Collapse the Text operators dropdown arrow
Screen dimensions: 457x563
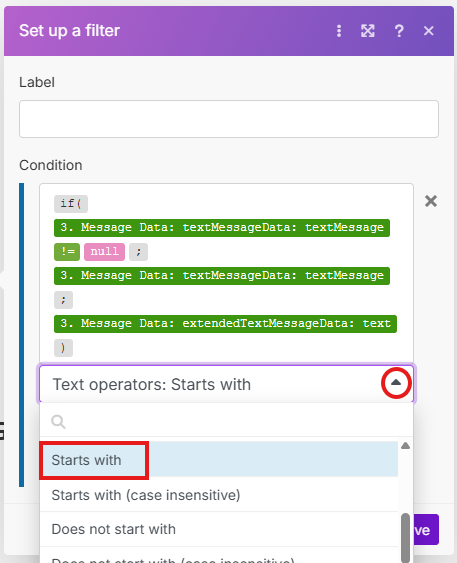(396, 383)
